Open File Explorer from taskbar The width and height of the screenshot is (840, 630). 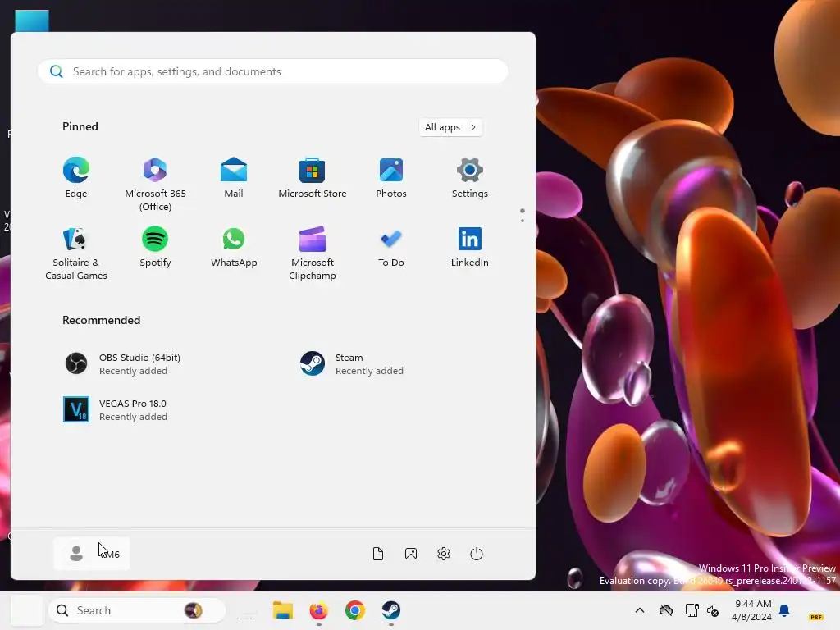282,610
